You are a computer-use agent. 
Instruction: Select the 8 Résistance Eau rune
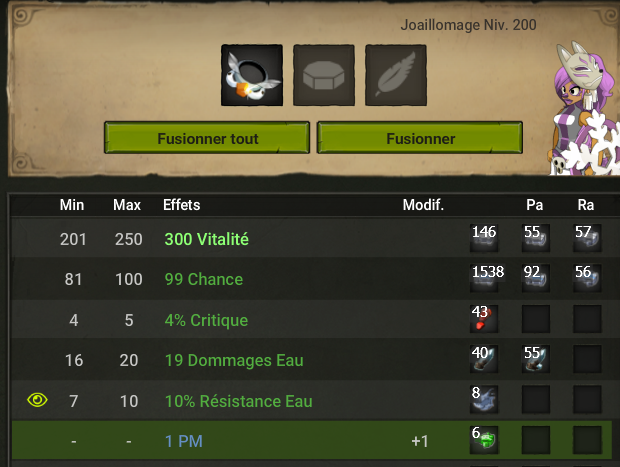[484, 399]
